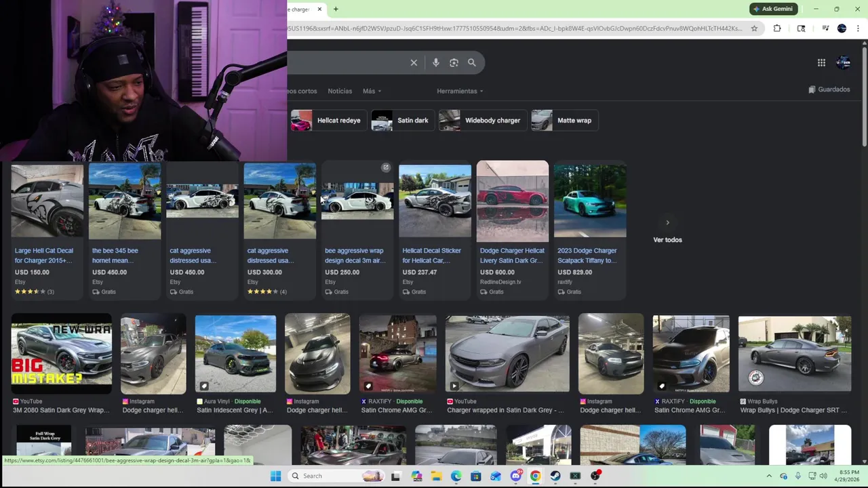Open Google Lens image search icon
This screenshot has height=488, width=868.
click(454, 62)
